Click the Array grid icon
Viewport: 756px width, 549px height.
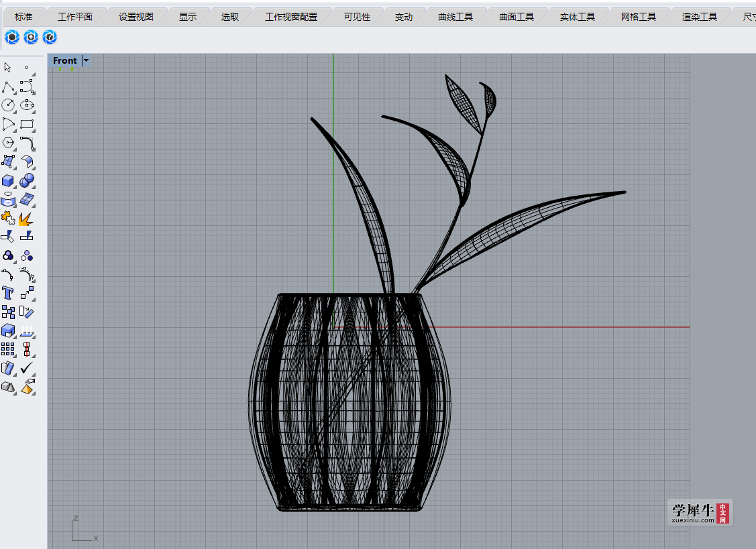8,349
